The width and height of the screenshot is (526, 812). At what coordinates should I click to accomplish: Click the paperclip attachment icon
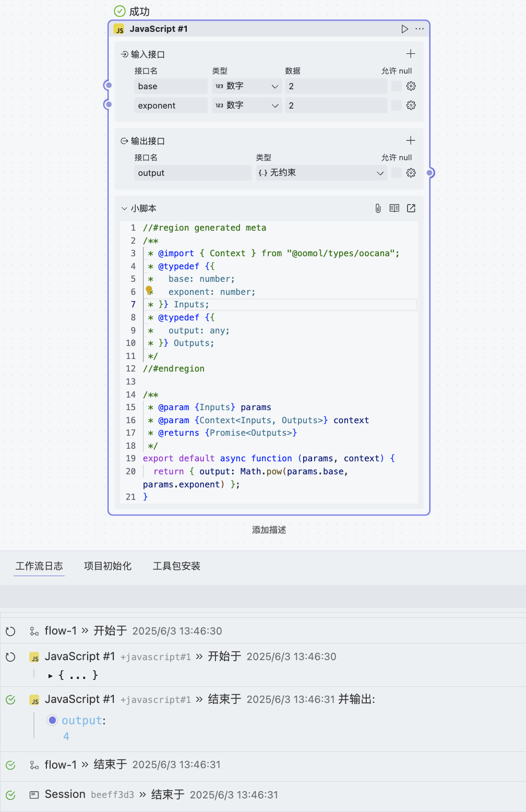378,208
